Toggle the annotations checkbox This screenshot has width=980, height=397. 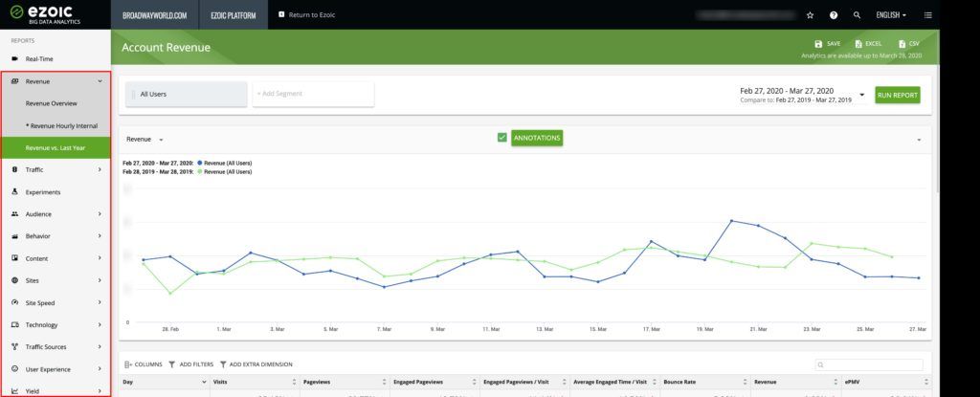[501, 138]
